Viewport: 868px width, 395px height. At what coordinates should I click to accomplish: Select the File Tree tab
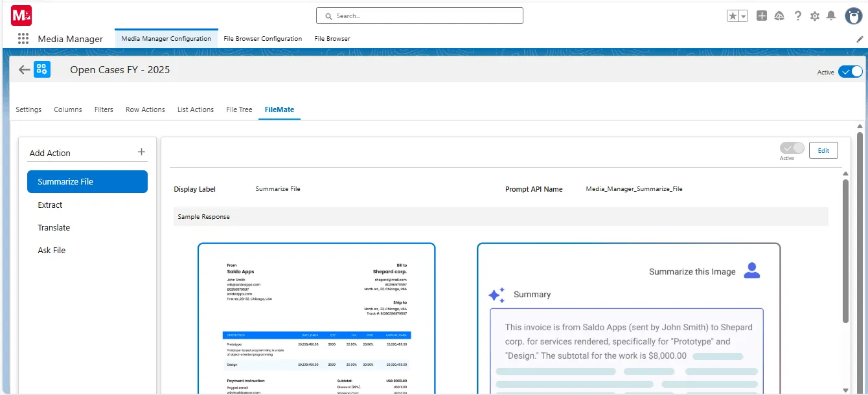(239, 109)
